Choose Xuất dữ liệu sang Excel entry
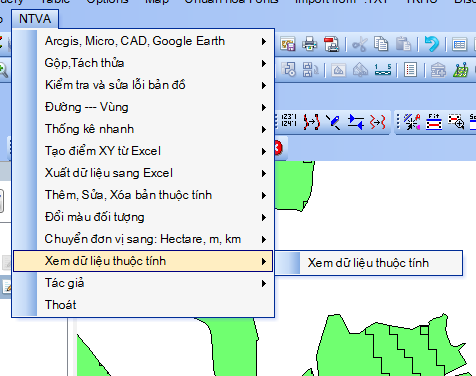The image size is (476, 376). 143,173
